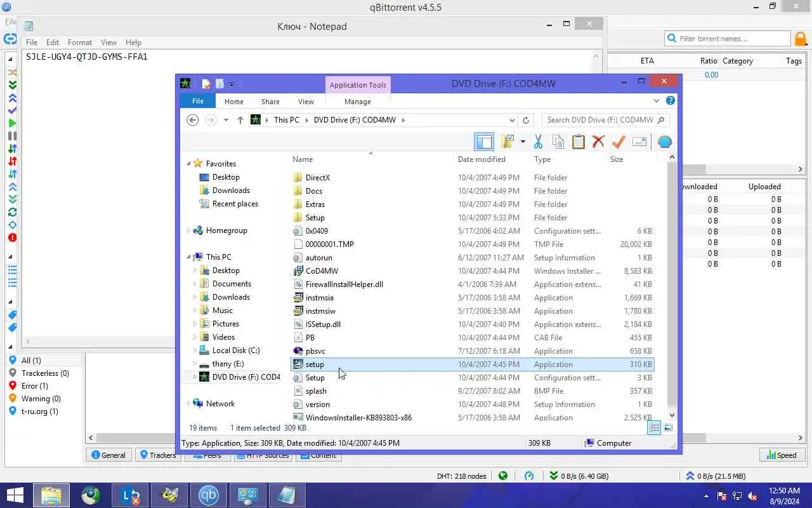
Task: Toggle the preview pane icon in Explorer toolbar
Action: coord(483,142)
